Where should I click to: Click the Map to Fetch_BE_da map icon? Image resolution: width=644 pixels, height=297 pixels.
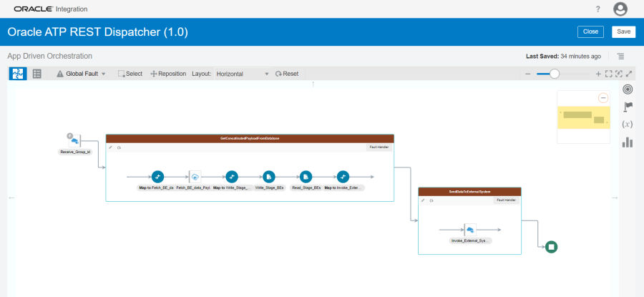tap(157, 177)
